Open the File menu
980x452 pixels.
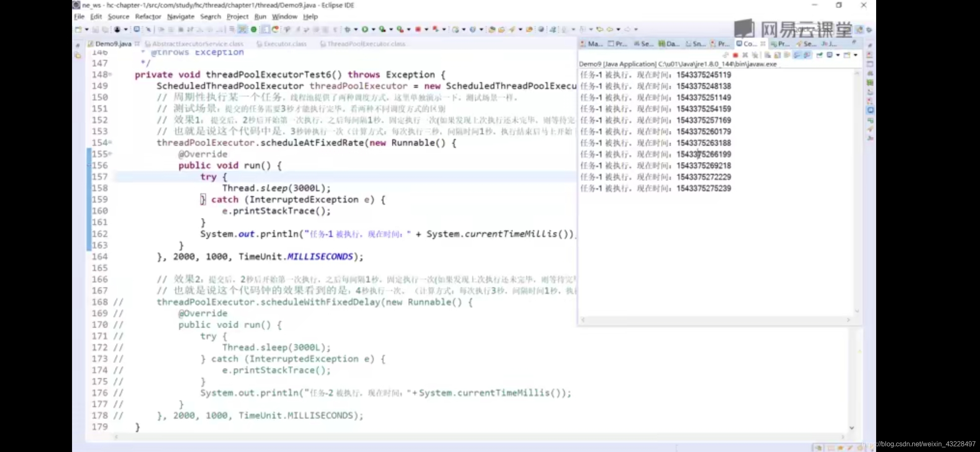pyautogui.click(x=79, y=16)
